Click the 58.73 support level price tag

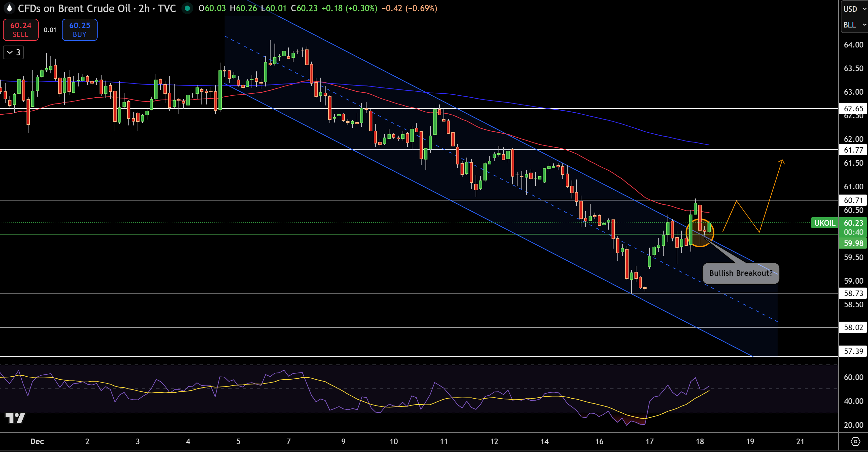(x=853, y=293)
